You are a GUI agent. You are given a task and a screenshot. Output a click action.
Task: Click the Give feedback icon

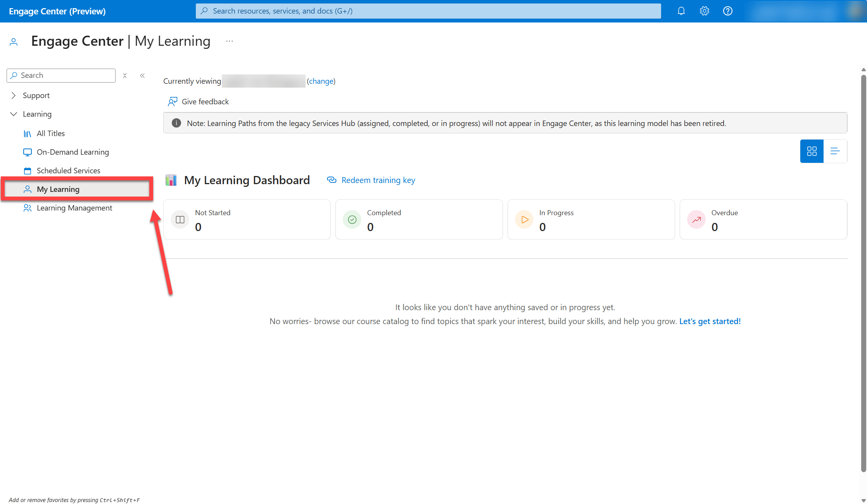coord(173,101)
